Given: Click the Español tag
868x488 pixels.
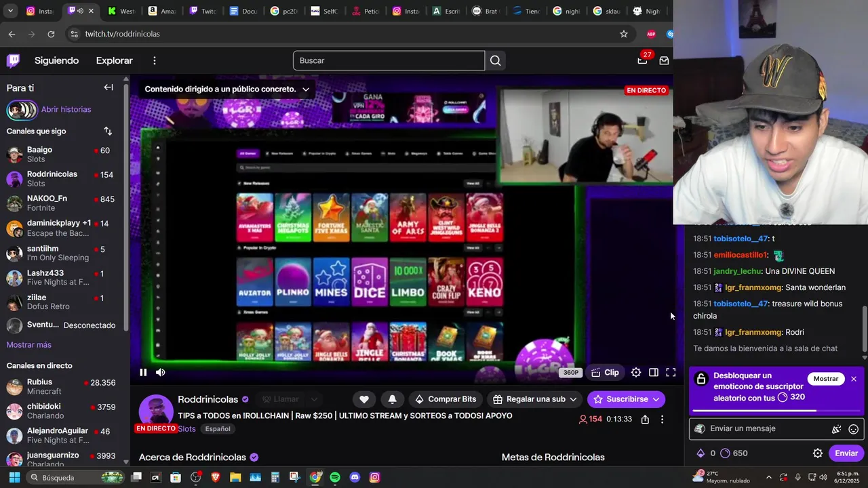Looking at the screenshot, I should (218, 429).
